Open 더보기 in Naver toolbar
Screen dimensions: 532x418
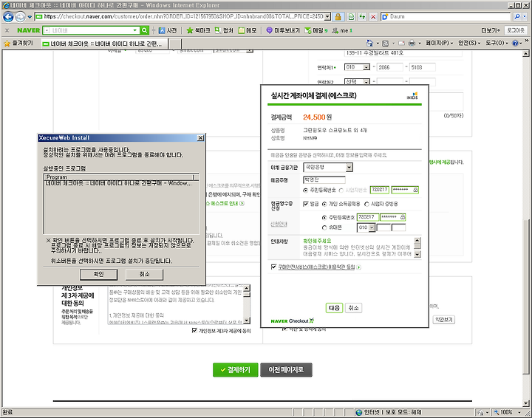tap(491, 30)
